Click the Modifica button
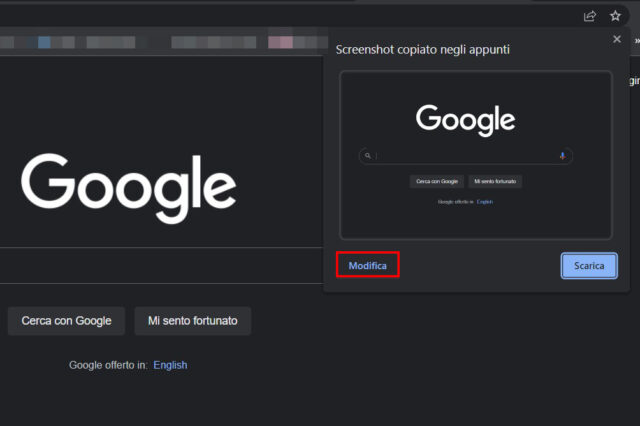 (x=367, y=265)
